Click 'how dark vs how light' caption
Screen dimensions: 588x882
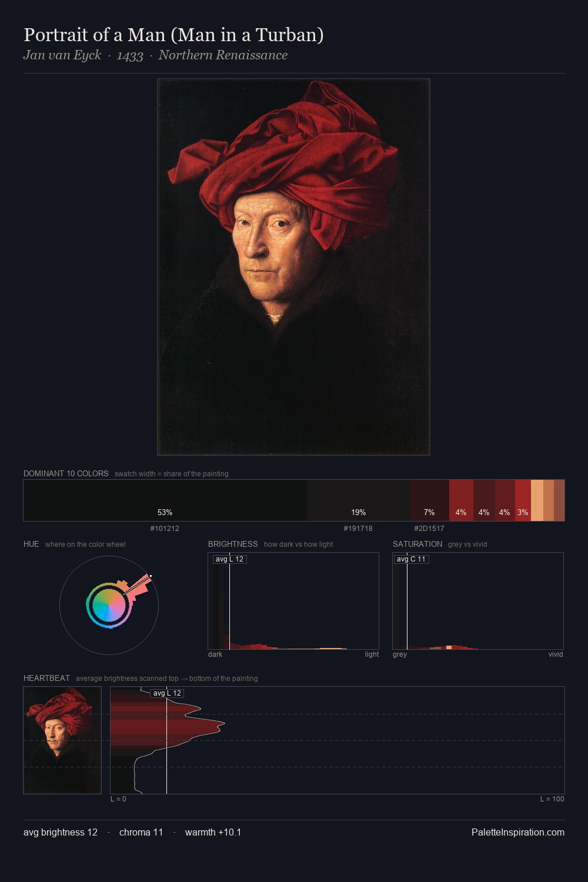pyautogui.click(x=299, y=544)
